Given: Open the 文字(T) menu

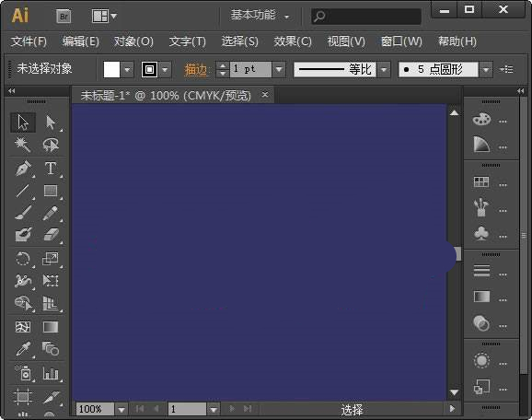Looking at the screenshot, I should tap(187, 41).
